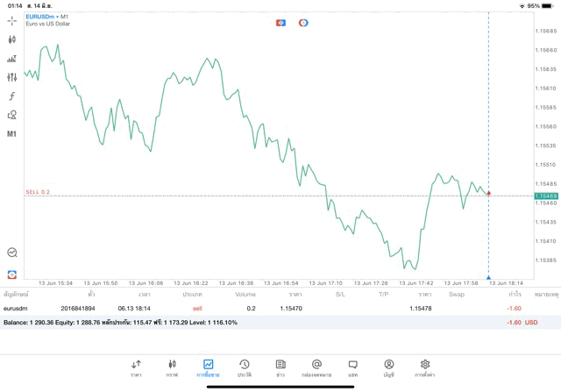The width and height of the screenshot is (561, 392).
Task: Open the M1 timeframe selector
Action: pyautogui.click(x=12, y=134)
